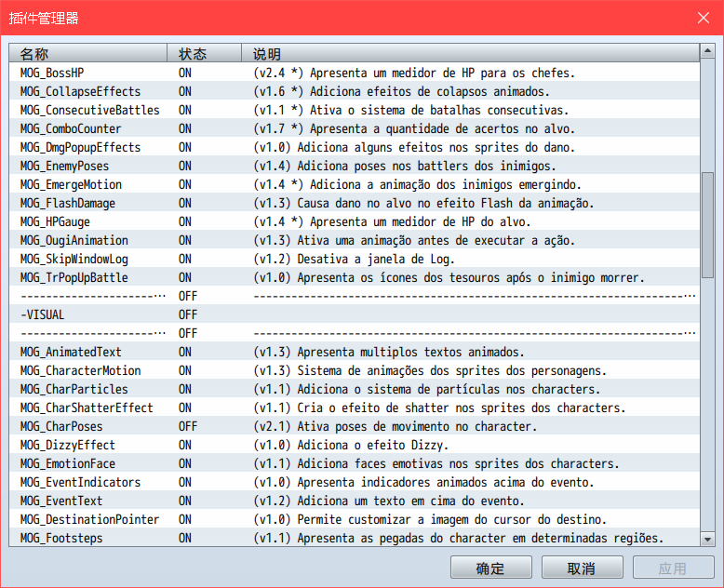Viewport: 724px width, 588px height.
Task: Select the MOG_Footsteps plugin row
Action: pos(355,538)
